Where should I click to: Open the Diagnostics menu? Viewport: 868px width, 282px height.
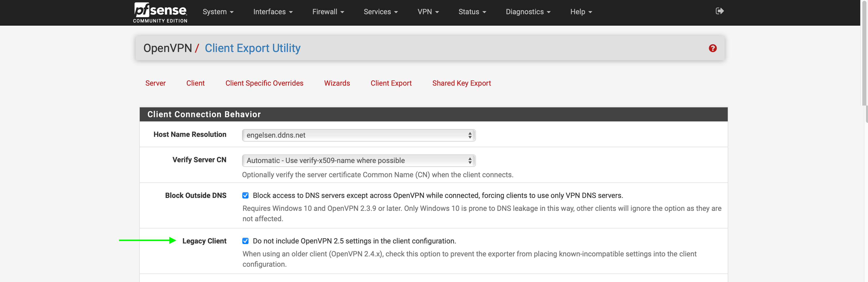pyautogui.click(x=528, y=12)
